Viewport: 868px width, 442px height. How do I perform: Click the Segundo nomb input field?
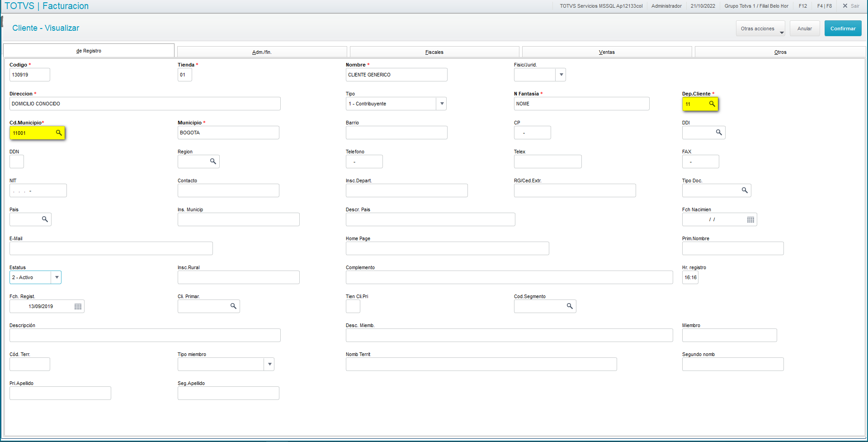733,364
